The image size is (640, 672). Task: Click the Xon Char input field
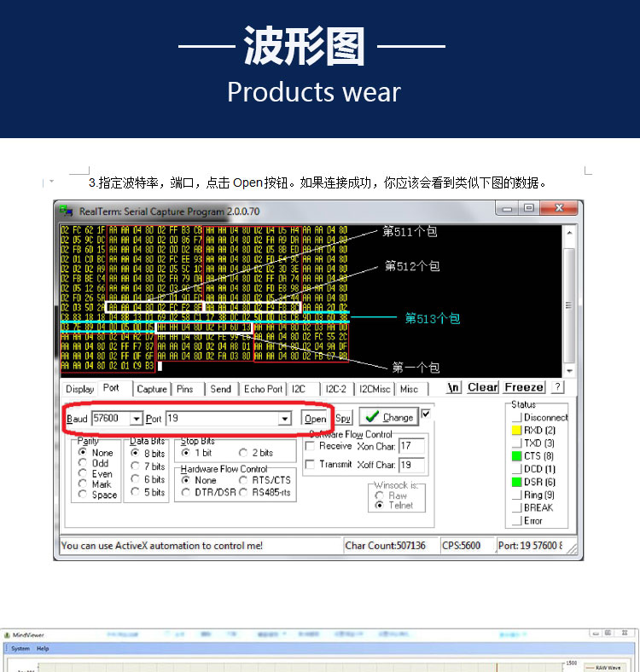coord(410,446)
